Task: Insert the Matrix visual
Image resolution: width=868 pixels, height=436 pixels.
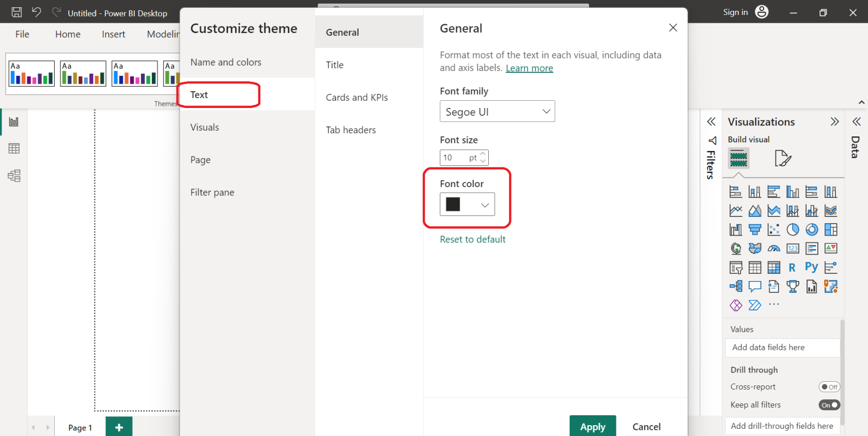Action: coord(774,268)
